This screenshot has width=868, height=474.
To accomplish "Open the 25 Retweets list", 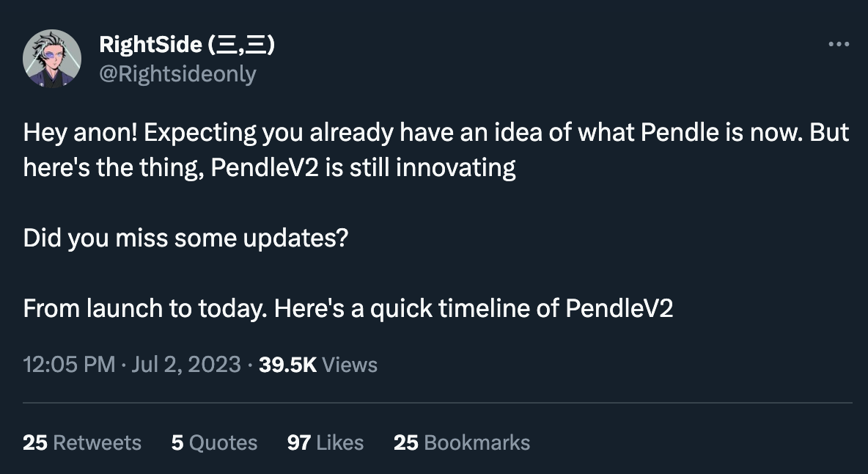I will click(82, 442).
